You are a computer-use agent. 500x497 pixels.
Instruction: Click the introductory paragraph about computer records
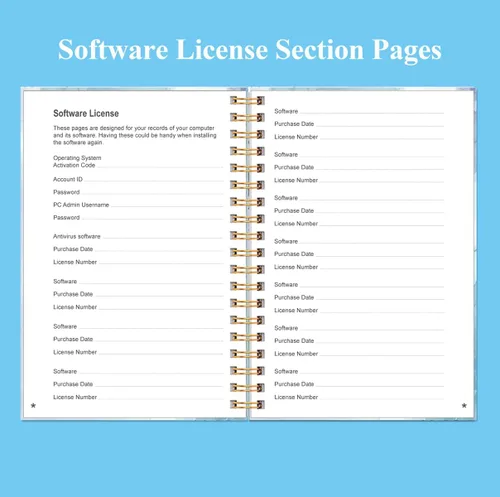click(x=135, y=135)
